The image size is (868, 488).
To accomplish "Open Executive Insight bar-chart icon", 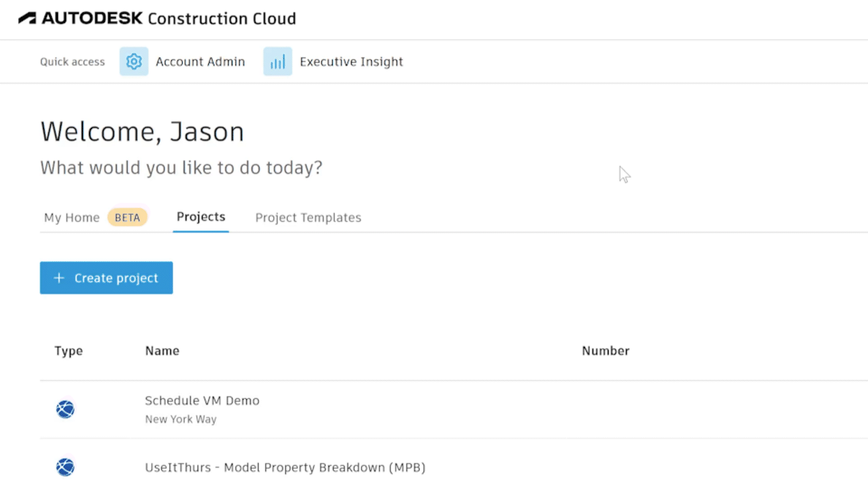I will [x=278, y=61].
